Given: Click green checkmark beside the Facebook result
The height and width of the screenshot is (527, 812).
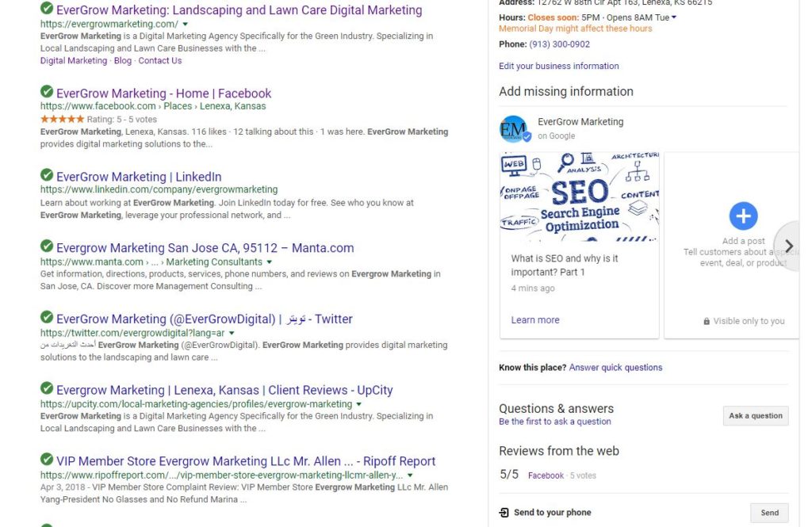Looking at the screenshot, I should pyautogui.click(x=47, y=92).
